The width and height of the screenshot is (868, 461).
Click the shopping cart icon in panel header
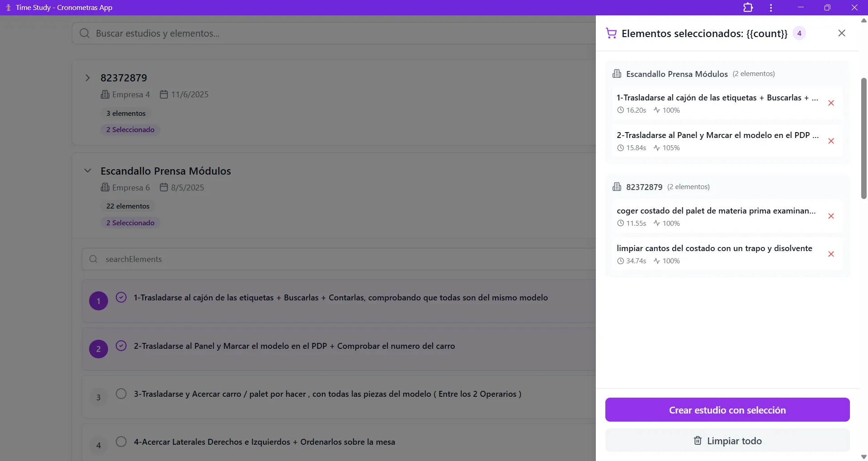click(611, 33)
